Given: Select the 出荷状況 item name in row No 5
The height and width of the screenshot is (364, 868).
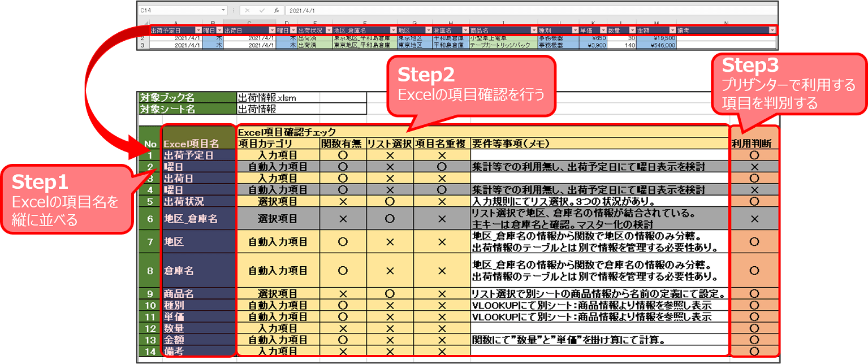Looking at the screenshot, I should click(x=198, y=201).
